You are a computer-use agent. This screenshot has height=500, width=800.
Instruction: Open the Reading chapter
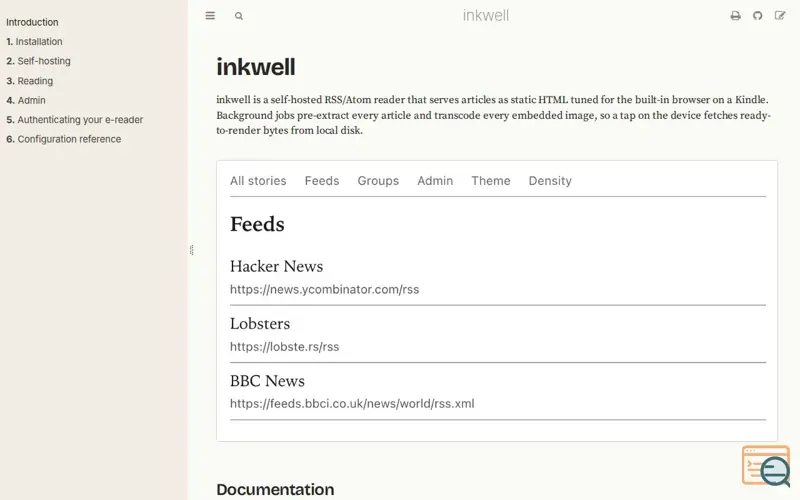click(x=30, y=81)
